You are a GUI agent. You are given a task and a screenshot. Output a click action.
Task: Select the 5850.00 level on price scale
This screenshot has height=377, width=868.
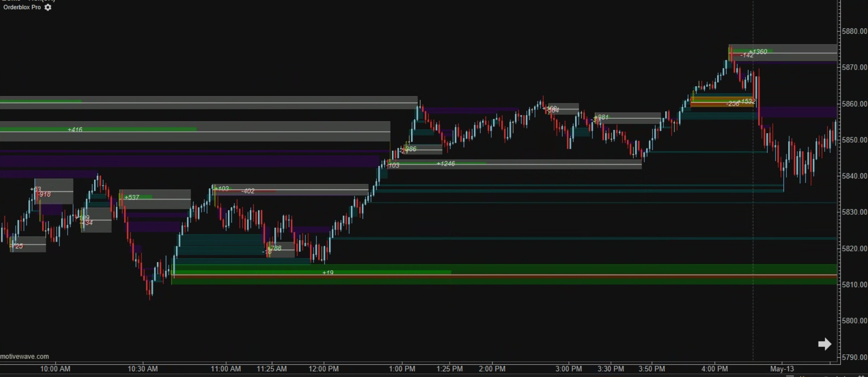point(854,140)
